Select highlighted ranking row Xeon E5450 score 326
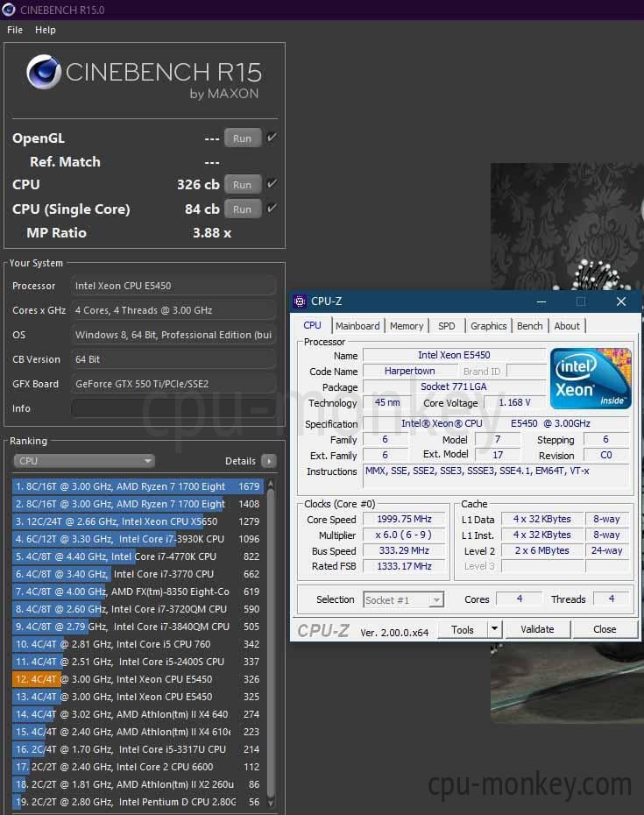The width and height of the screenshot is (644, 815). tap(138, 679)
